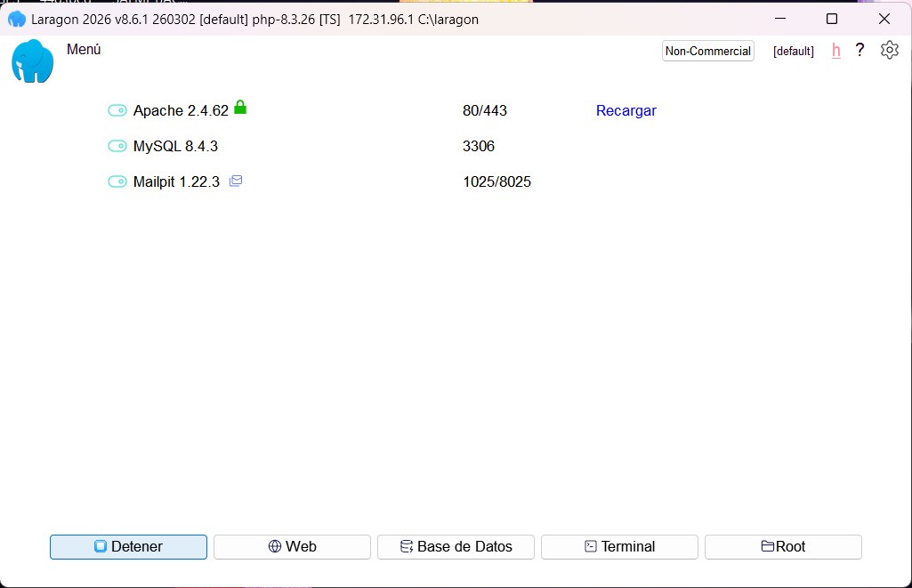Image resolution: width=912 pixels, height=588 pixels.
Task: Minimize the Laragon window
Action: tap(780, 19)
